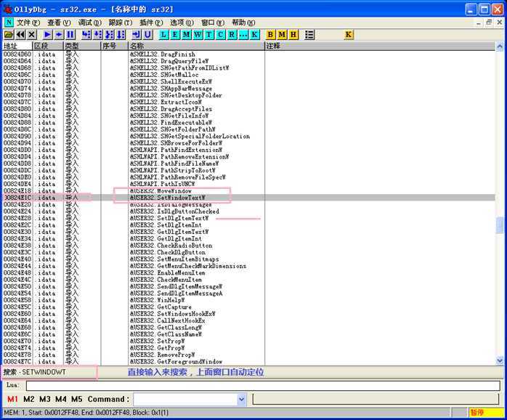The height and width of the screenshot is (420, 507).
Task: Open the 帮助(H) menu
Action: 243,23
